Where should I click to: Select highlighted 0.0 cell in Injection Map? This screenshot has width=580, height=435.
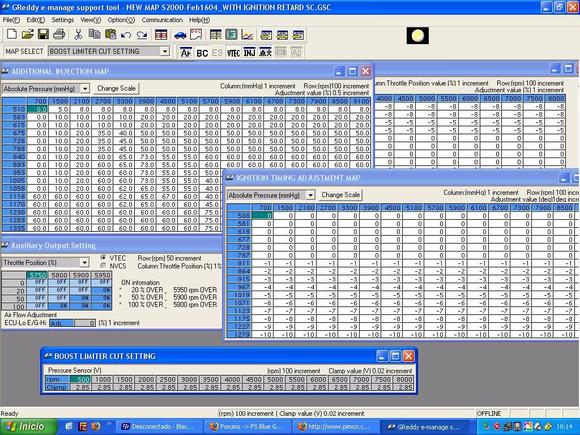tap(37, 109)
